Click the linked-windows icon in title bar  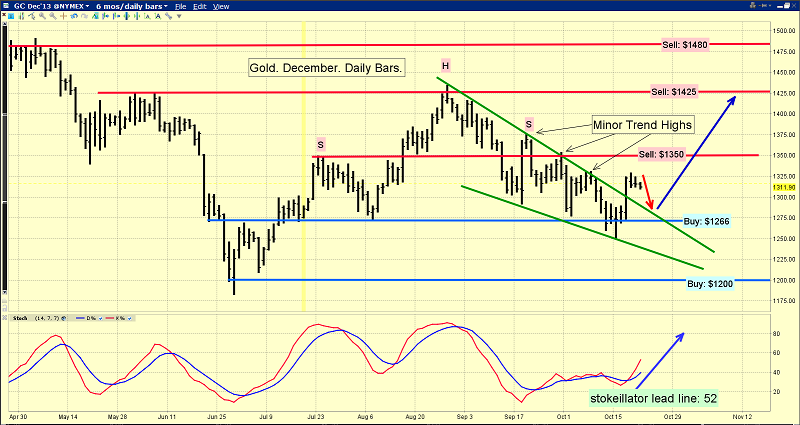click(753, 6)
